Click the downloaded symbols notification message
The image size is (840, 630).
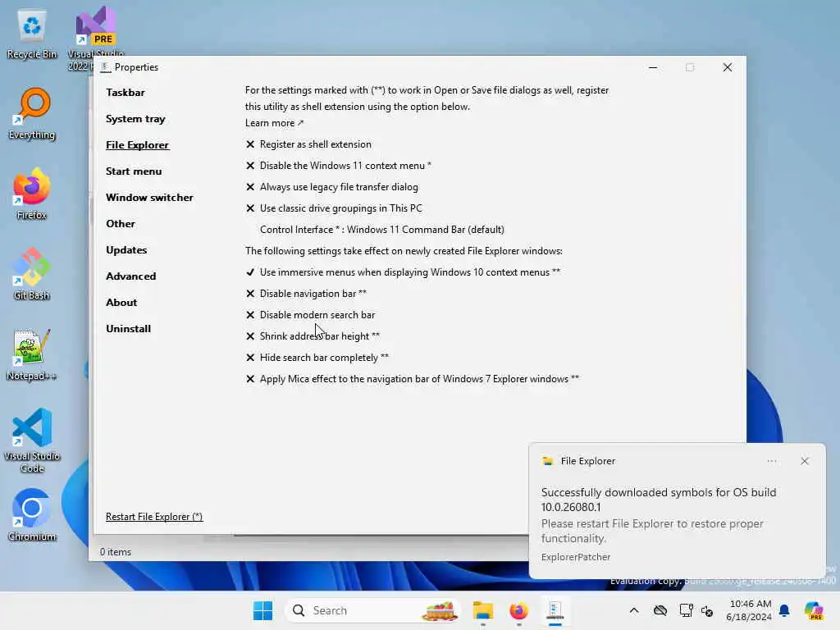(x=659, y=500)
